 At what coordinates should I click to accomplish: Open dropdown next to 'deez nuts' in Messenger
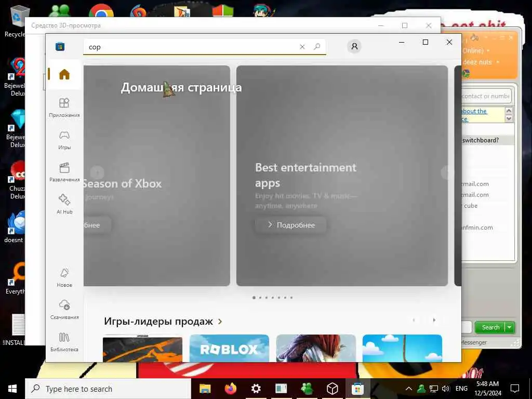pos(498,62)
